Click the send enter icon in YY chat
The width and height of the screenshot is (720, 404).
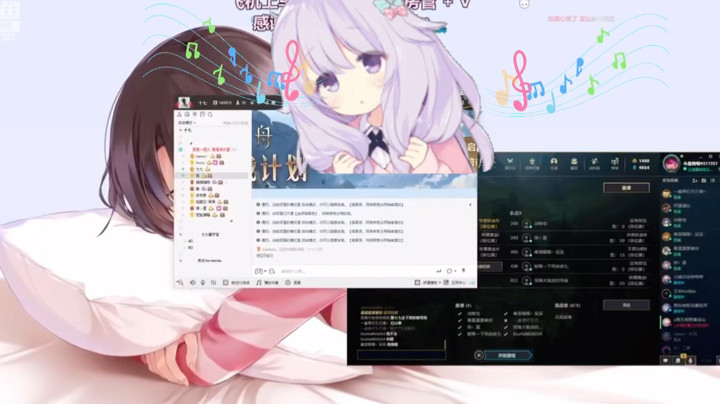coord(439,271)
